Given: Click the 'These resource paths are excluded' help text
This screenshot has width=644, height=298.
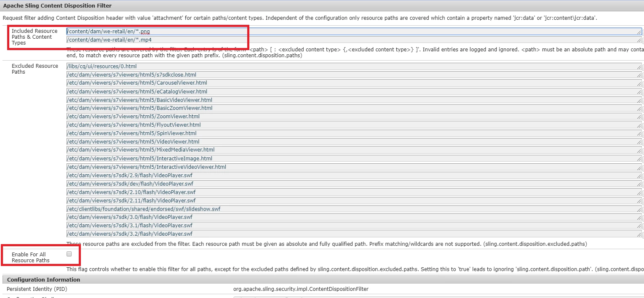Looking at the screenshot, I should tap(327, 244).
